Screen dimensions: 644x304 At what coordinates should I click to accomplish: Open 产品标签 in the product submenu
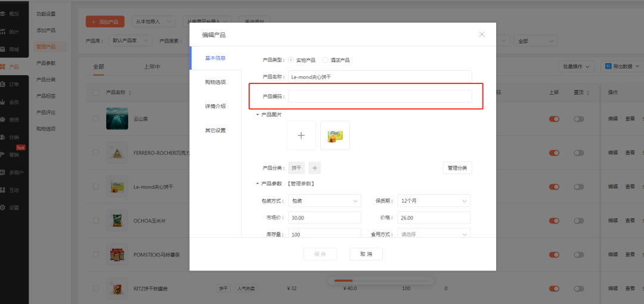(45, 96)
